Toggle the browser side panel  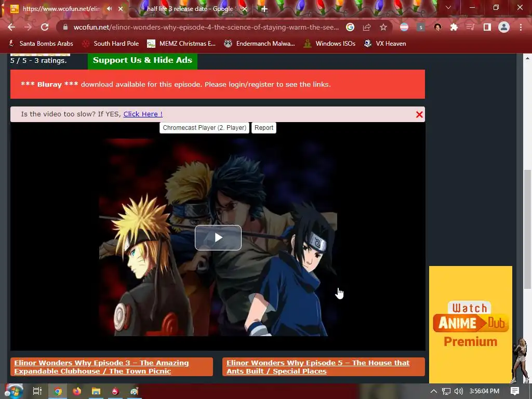487,27
